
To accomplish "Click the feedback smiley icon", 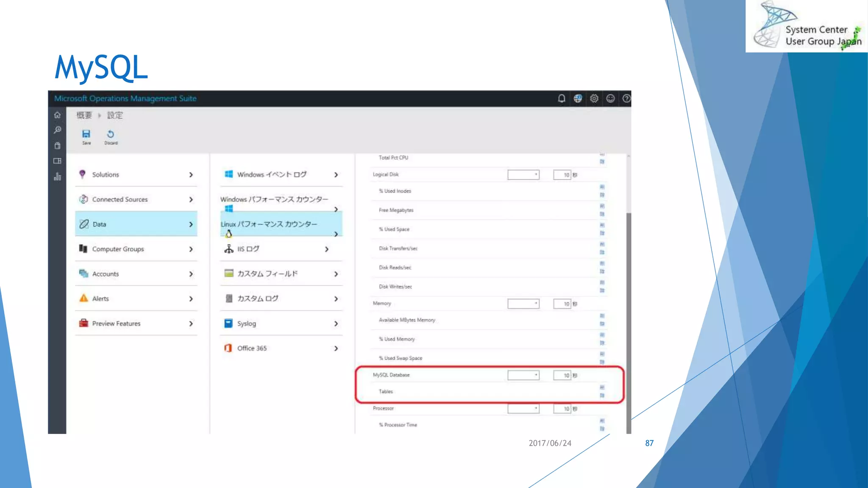I will coord(610,99).
